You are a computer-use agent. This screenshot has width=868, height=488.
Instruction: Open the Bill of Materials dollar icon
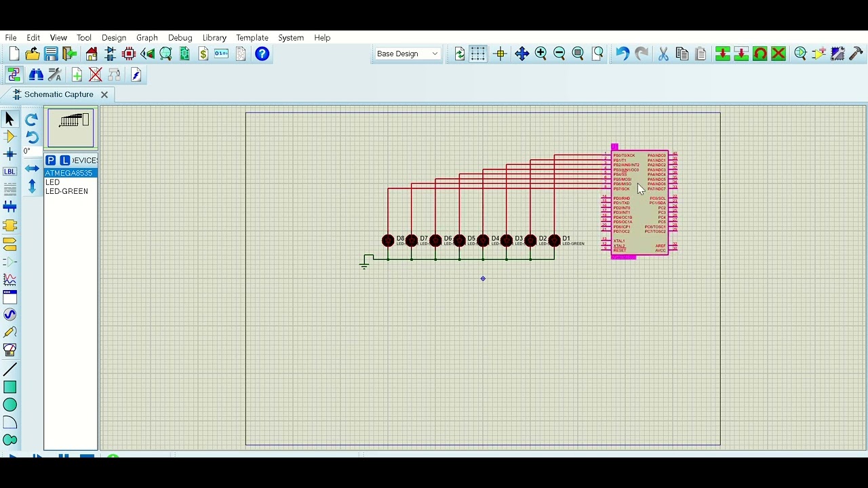click(203, 54)
